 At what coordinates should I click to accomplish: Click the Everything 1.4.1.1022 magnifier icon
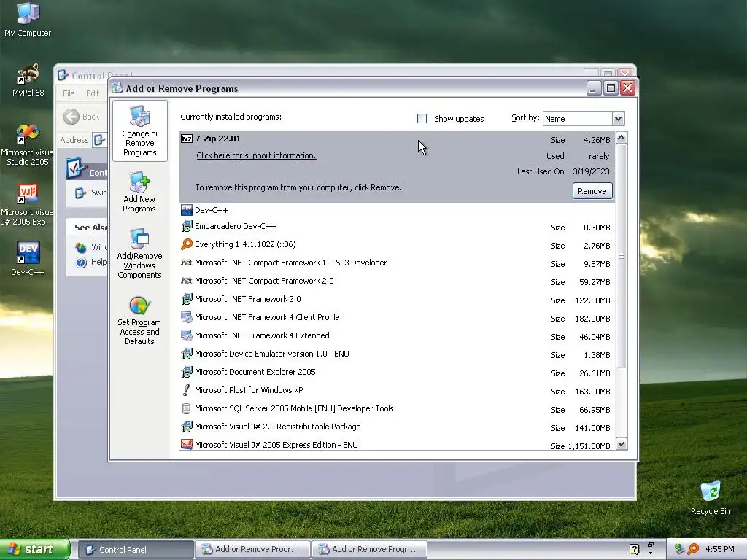(187, 244)
